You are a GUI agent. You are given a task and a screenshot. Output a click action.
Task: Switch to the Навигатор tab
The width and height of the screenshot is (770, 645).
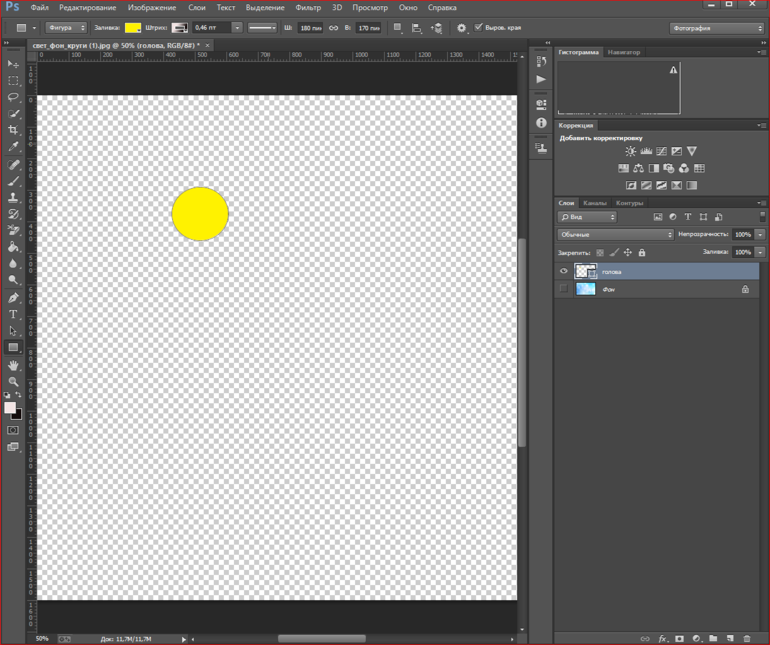coord(624,52)
